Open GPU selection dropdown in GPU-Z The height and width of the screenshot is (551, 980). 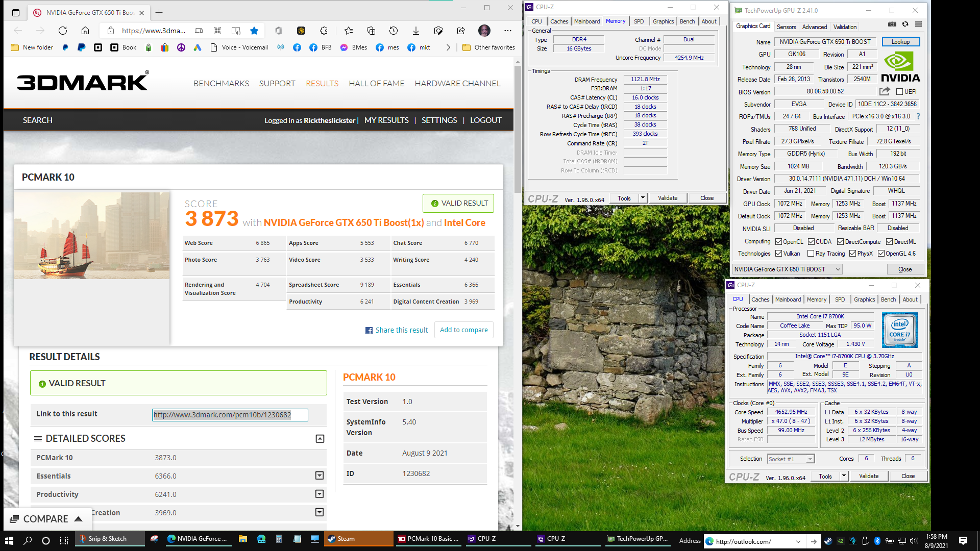[787, 269]
